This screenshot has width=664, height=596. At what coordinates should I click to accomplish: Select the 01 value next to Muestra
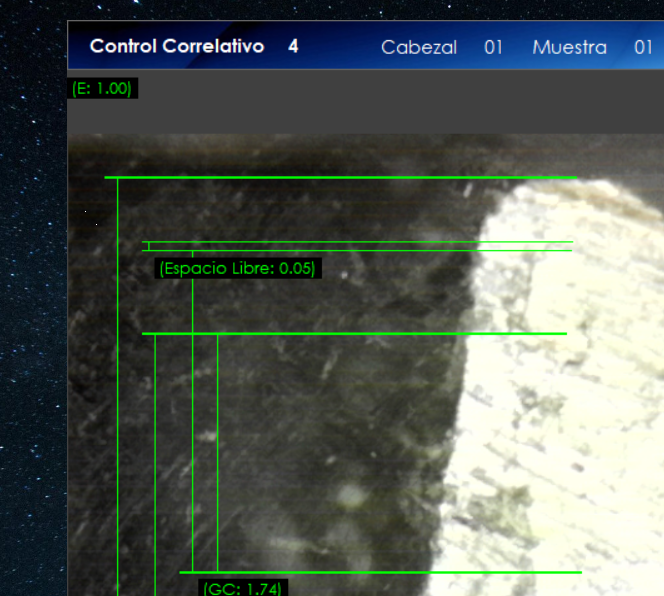[643, 48]
